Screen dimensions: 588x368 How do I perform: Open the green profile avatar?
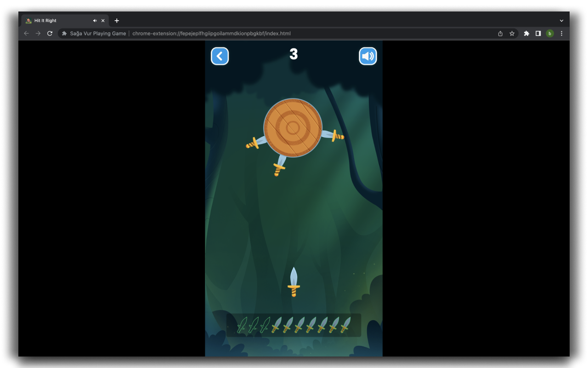click(550, 34)
